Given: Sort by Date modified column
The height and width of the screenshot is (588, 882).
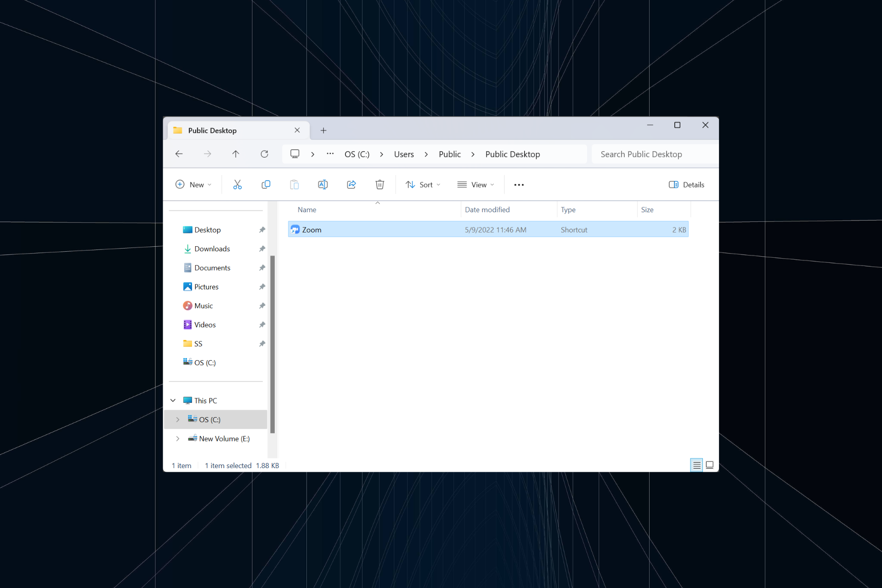Looking at the screenshot, I should point(487,210).
